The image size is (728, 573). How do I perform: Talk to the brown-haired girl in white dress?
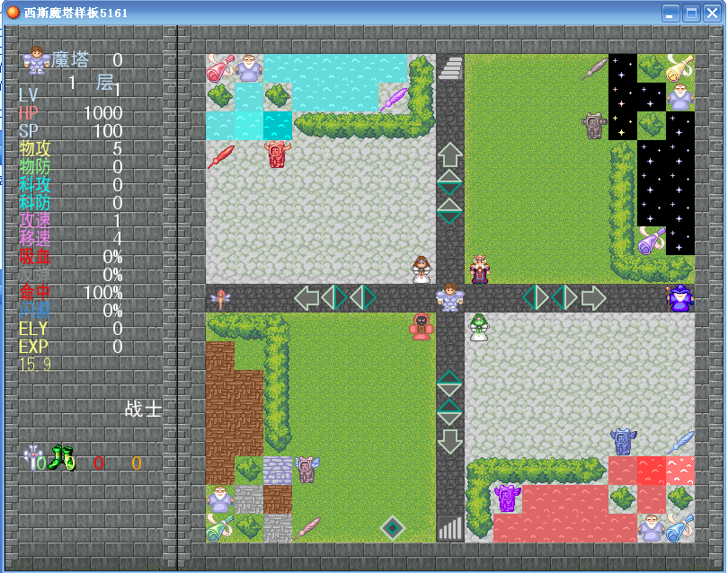[x=422, y=269]
